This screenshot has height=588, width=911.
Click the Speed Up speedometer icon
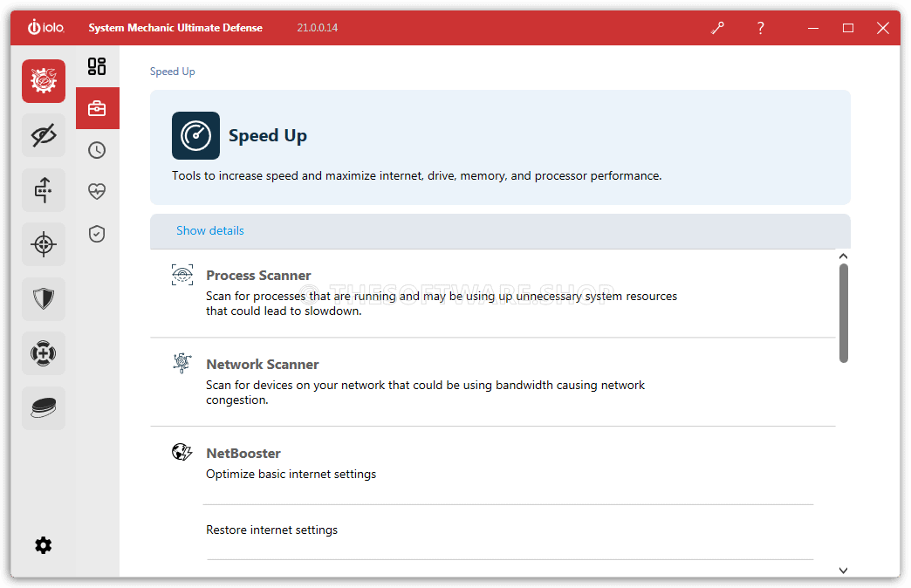[x=195, y=135]
